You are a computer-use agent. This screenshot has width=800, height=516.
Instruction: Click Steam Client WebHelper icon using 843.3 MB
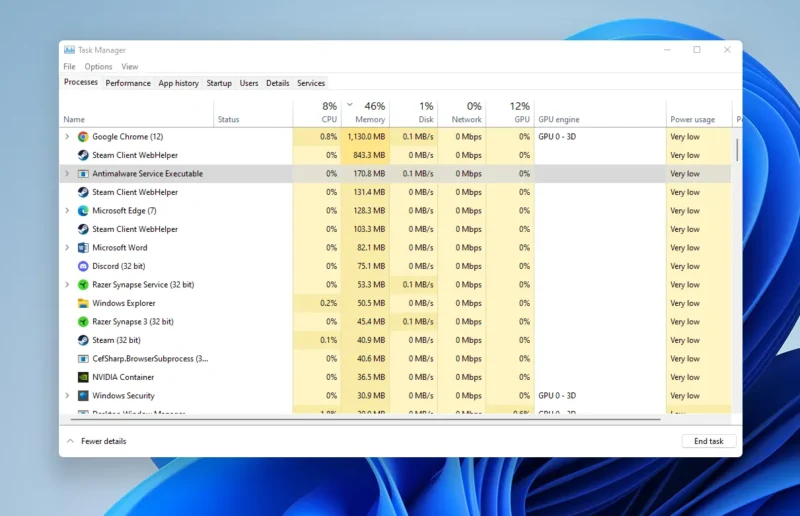pos(83,155)
